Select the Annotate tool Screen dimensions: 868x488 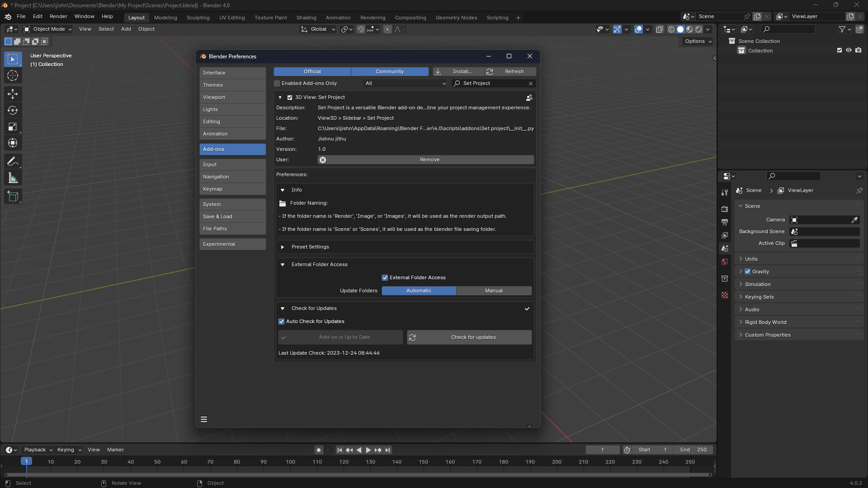13,161
